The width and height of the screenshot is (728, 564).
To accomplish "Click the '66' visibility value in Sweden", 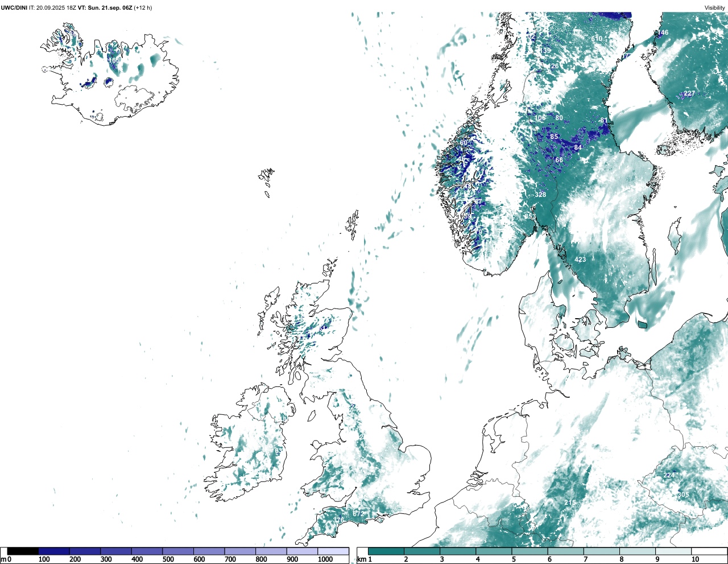I will [559, 160].
